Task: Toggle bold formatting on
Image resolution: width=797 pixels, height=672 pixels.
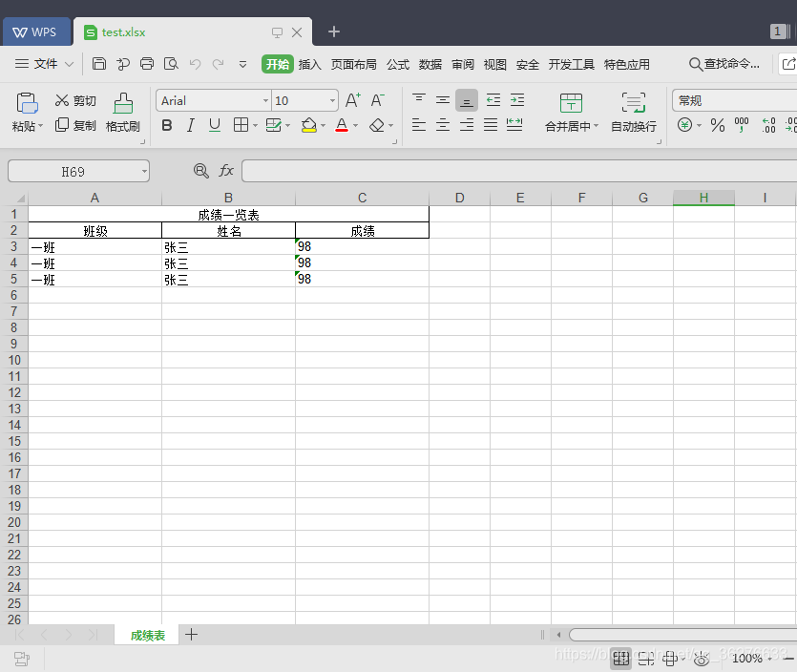Action: (166, 125)
